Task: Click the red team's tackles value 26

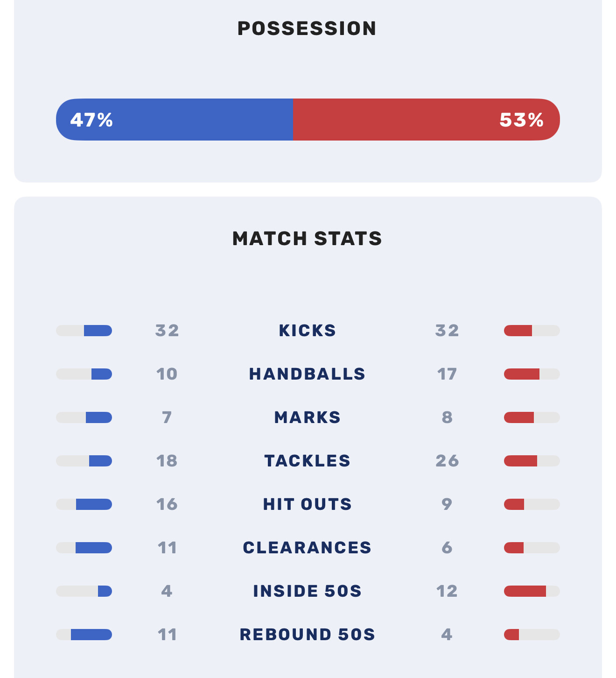Action: tap(447, 461)
